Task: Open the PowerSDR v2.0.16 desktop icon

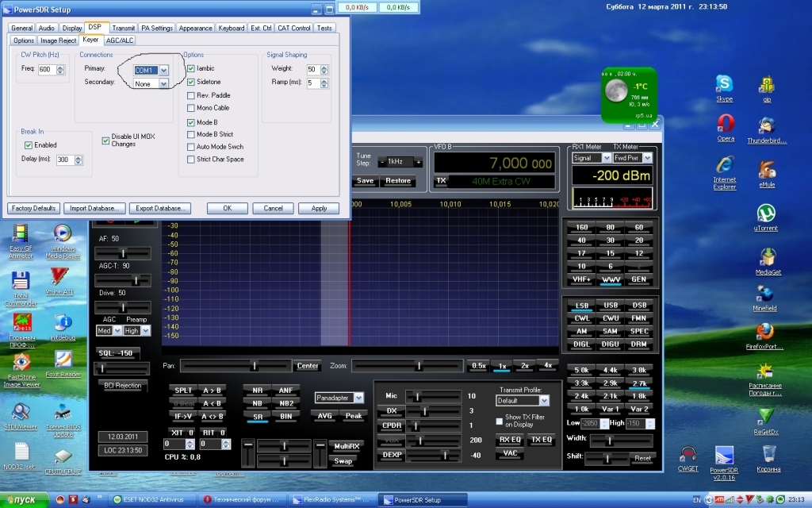Action: click(x=724, y=456)
